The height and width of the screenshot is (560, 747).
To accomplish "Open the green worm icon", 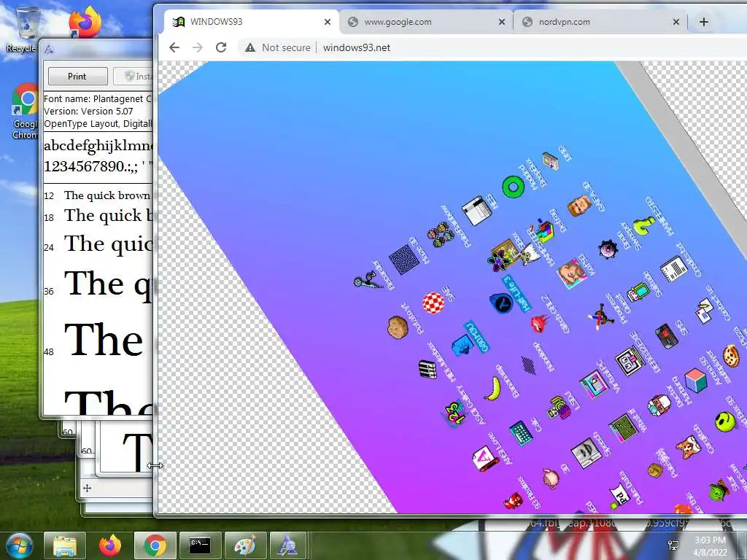I will point(643,226).
